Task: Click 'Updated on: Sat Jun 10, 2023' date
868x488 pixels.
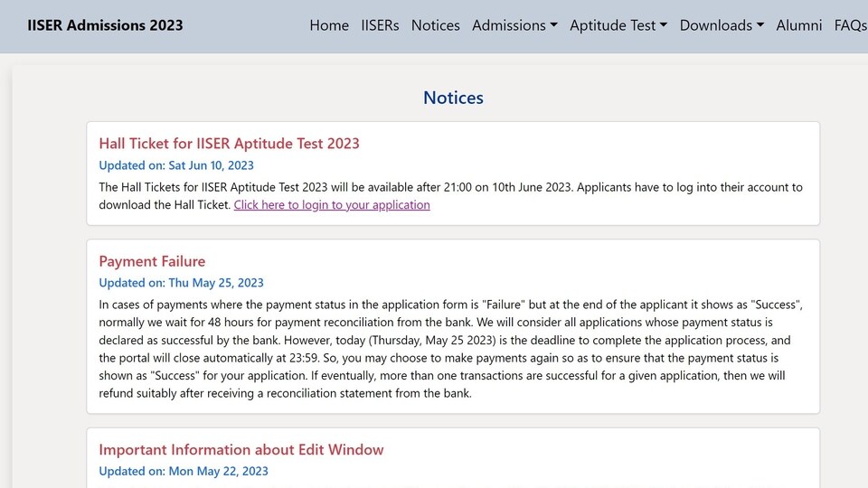Action: tap(176, 165)
